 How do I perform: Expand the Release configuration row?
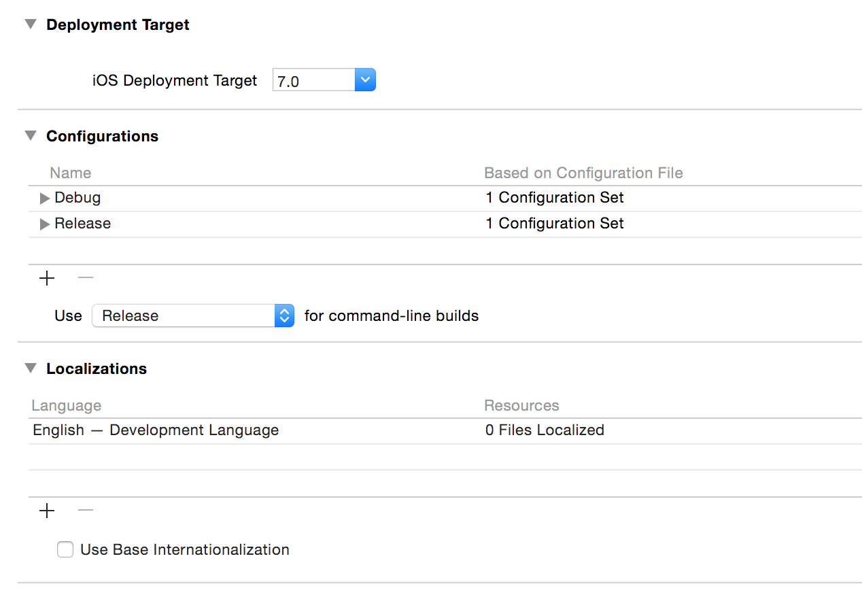[x=45, y=224]
